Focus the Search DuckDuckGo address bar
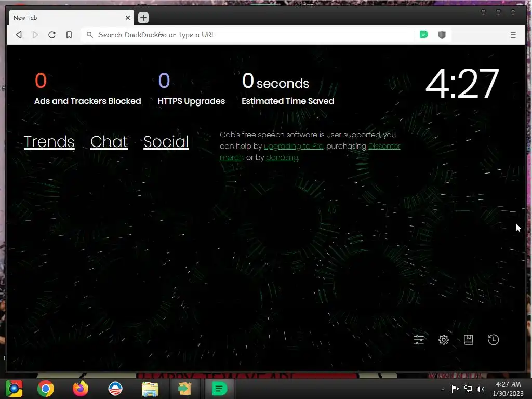 tap(247, 35)
